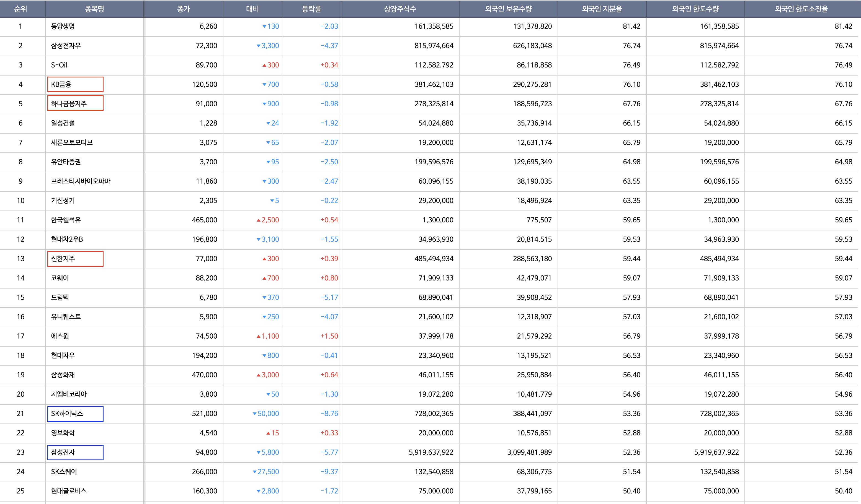Click the 종목명 column header
This screenshot has height=504, width=861.
(x=94, y=9)
